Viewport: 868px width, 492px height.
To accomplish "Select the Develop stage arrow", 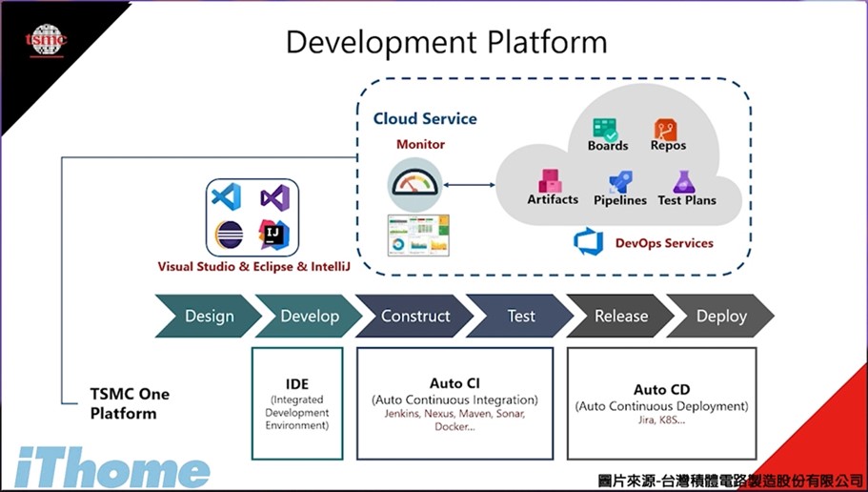I will coord(309,316).
